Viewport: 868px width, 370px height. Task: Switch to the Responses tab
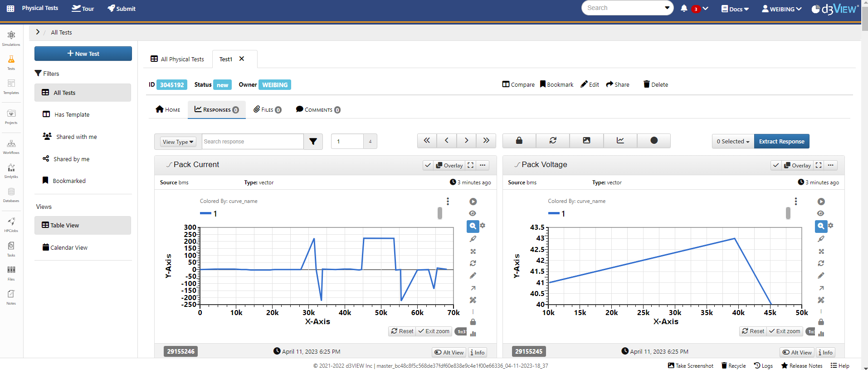[x=217, y=109]
